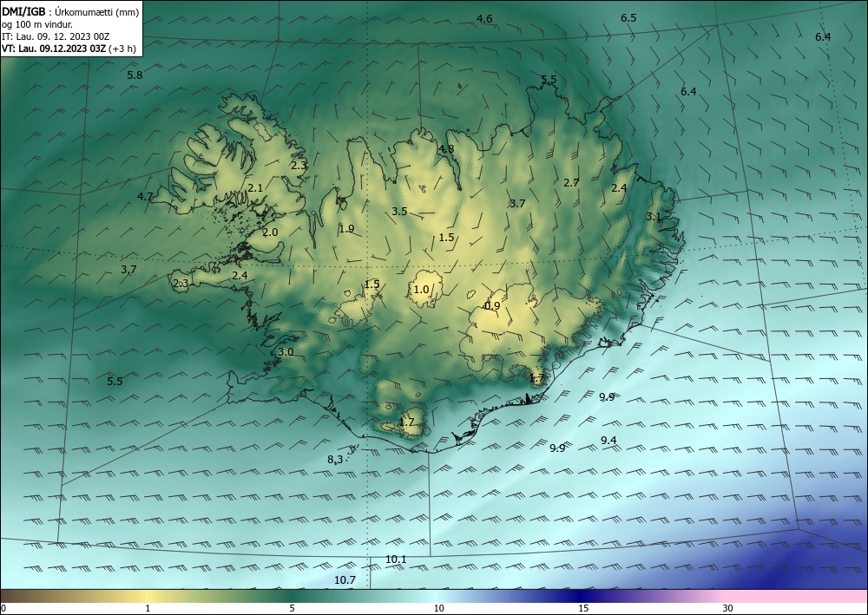This screenshot has height=615, width=868.
Task: Click the 2.7 value in east Iceland
Action: (x=571, y=182)
